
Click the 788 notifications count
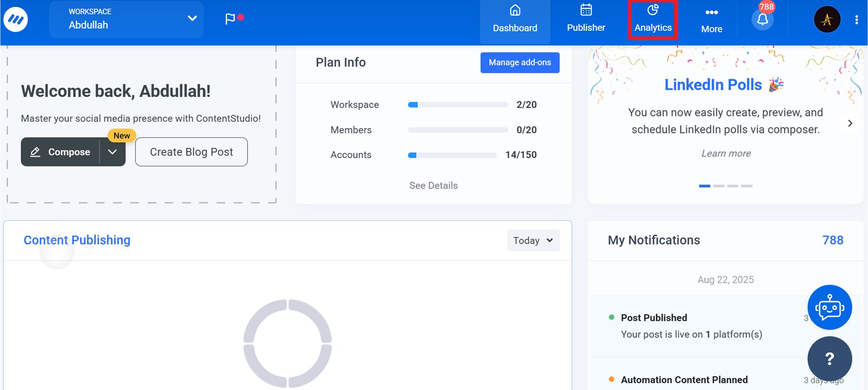pos(833,240)
